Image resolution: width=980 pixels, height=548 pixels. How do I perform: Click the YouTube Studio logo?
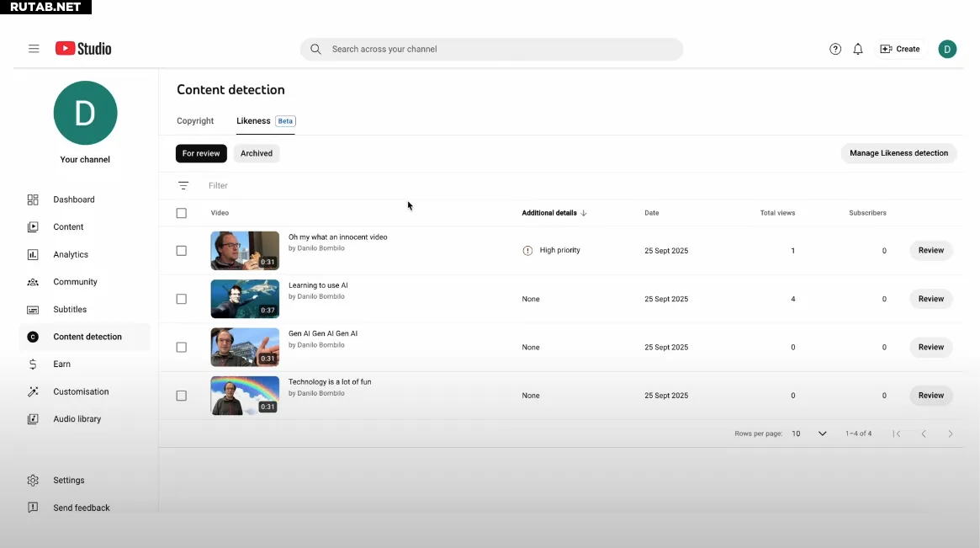[83, 49]
